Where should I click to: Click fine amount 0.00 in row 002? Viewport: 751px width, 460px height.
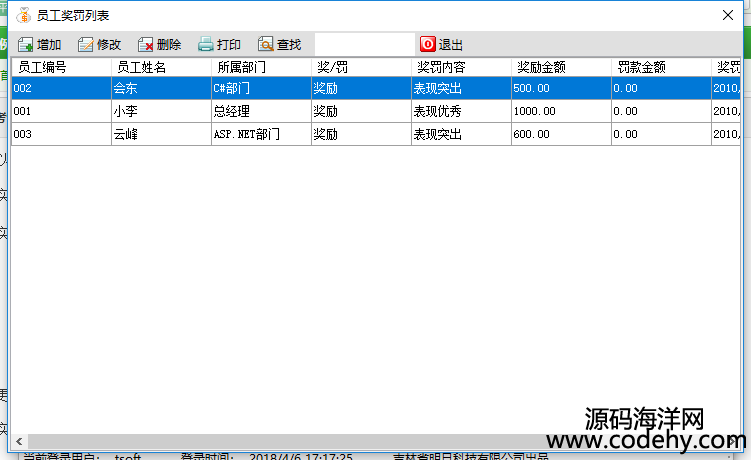[x=661, y=88]
